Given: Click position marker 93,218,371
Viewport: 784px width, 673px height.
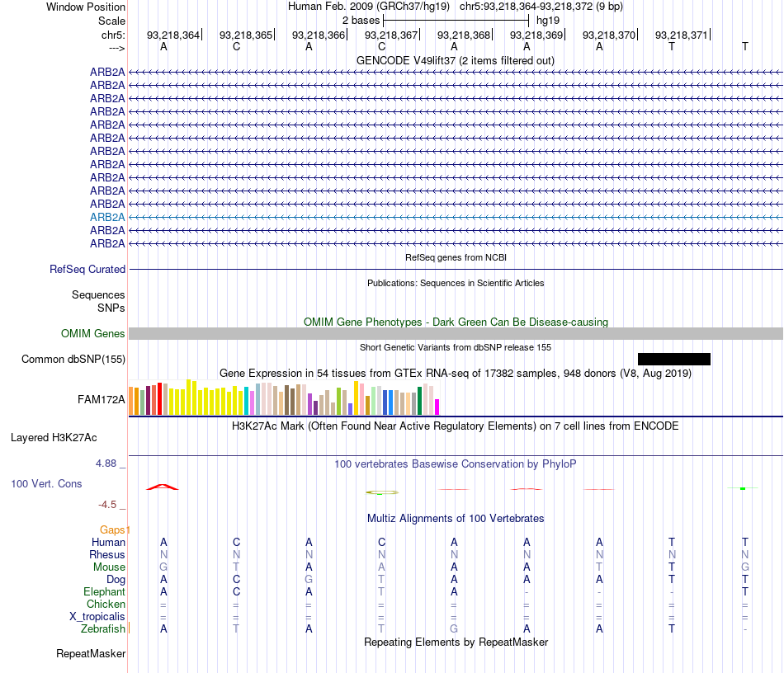Looking at the screenshot, I should [x=682, y=35].
